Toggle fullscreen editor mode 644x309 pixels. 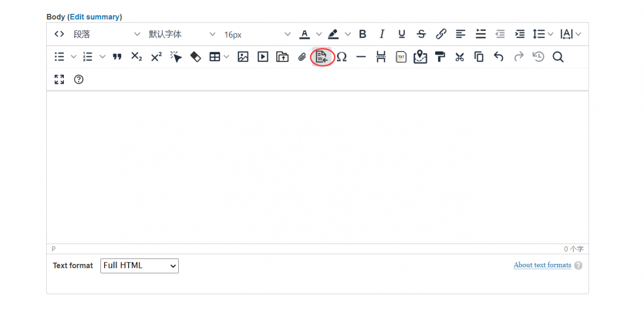[59, 80]
